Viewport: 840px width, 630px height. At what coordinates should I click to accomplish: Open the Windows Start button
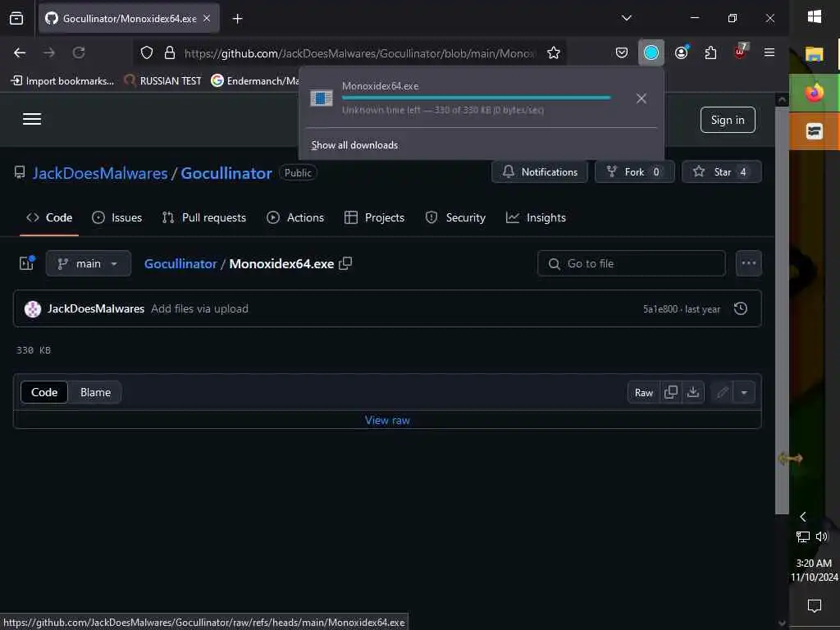point(815,17)
